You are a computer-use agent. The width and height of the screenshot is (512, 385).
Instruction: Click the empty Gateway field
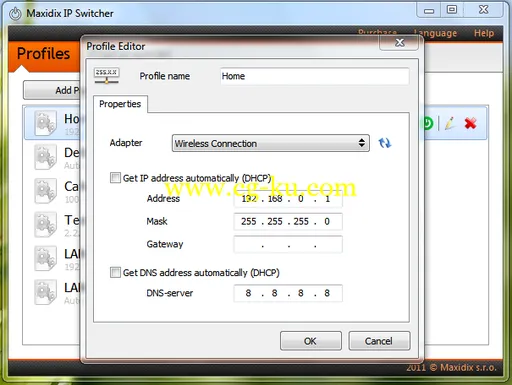(x=288, y=244)
